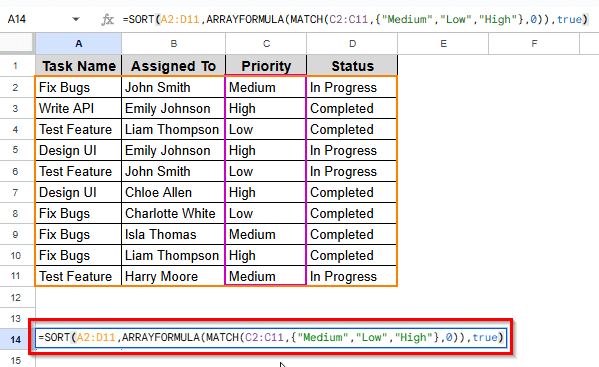Select John Smith cell in row 6
599x367 pixels.
[173, 171]
